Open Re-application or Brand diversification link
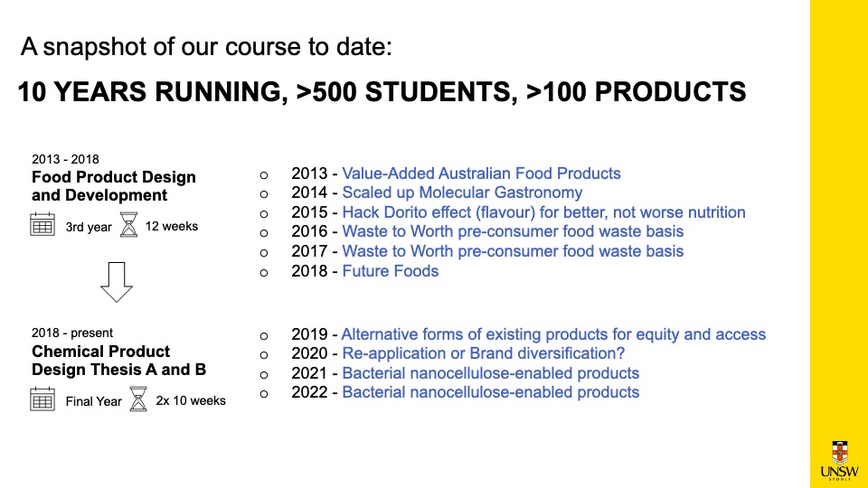 tap(483, 353)
